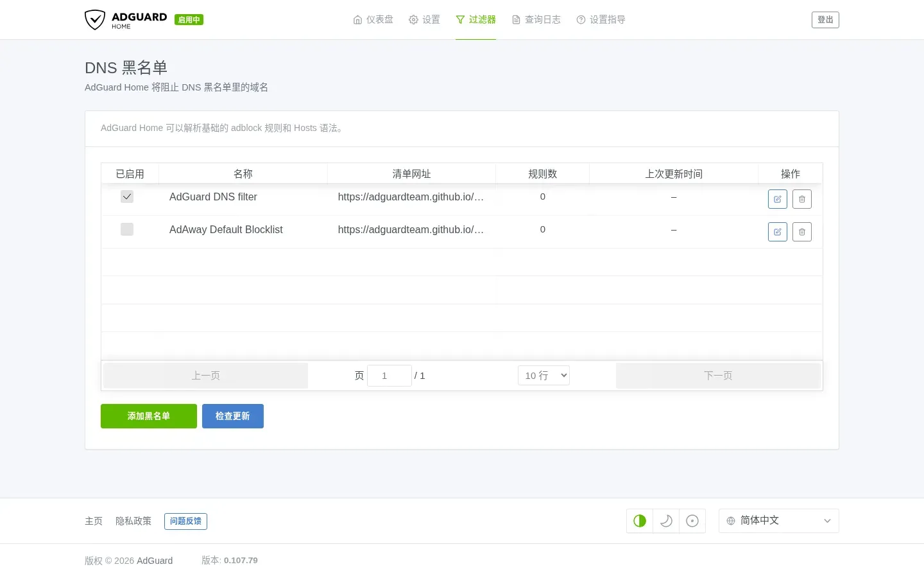924x578 pixels.
Task: Open the 简体中文 language dropdown
Action: point(778,521)
